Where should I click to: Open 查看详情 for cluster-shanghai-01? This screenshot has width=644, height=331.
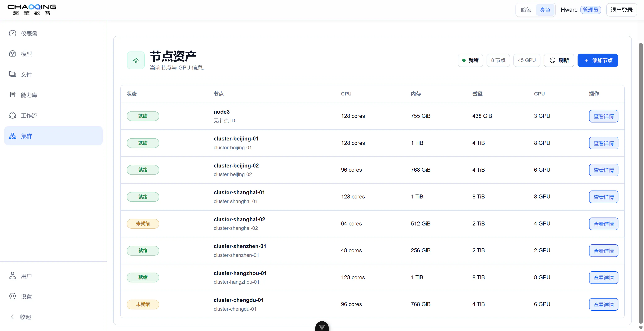point(604,197)
